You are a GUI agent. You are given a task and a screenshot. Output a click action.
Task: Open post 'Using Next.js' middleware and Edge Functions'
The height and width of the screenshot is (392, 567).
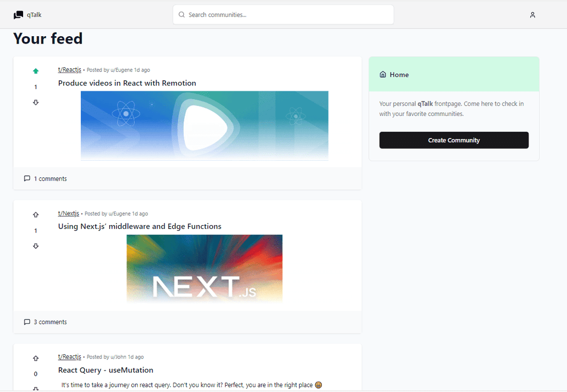click(140, 226)
